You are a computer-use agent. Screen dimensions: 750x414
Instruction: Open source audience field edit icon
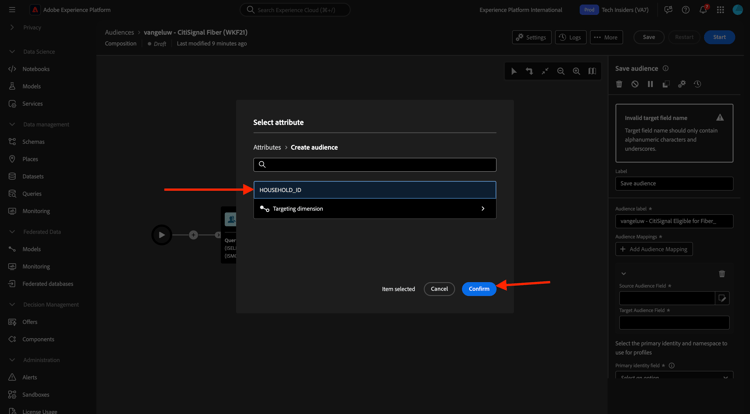pyautogui.click(x=722, y=298)
